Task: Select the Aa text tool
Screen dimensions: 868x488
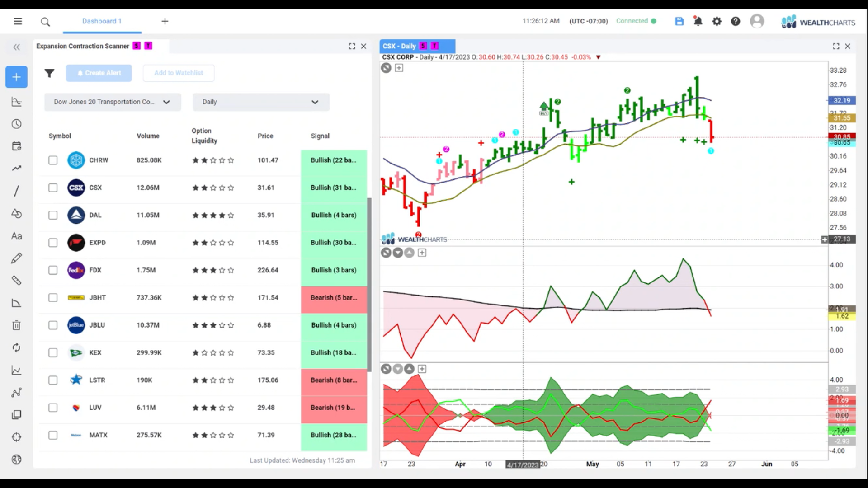Action: [x=16, y=236]
